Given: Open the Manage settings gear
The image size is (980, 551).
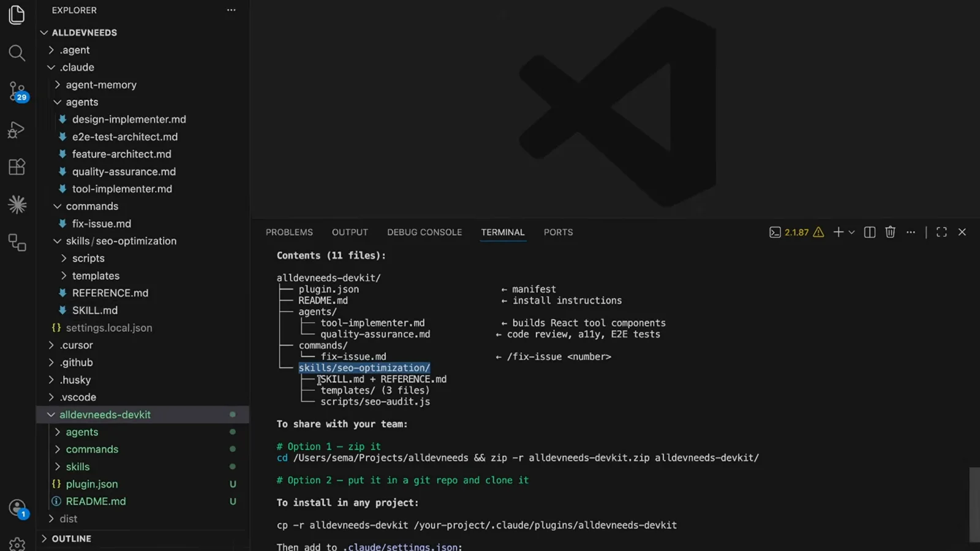Looking at the screenshot, I should click(x=17, y=543).
